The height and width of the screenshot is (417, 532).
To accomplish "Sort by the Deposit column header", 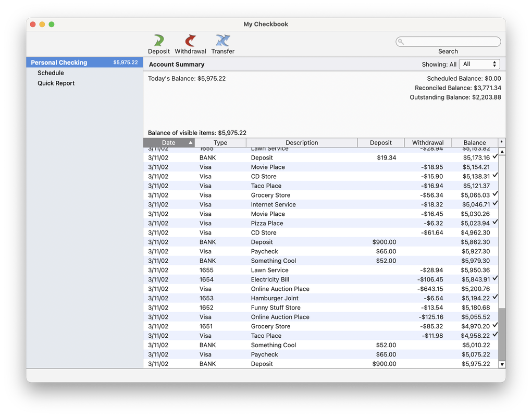I will click(x=381, y=143).
